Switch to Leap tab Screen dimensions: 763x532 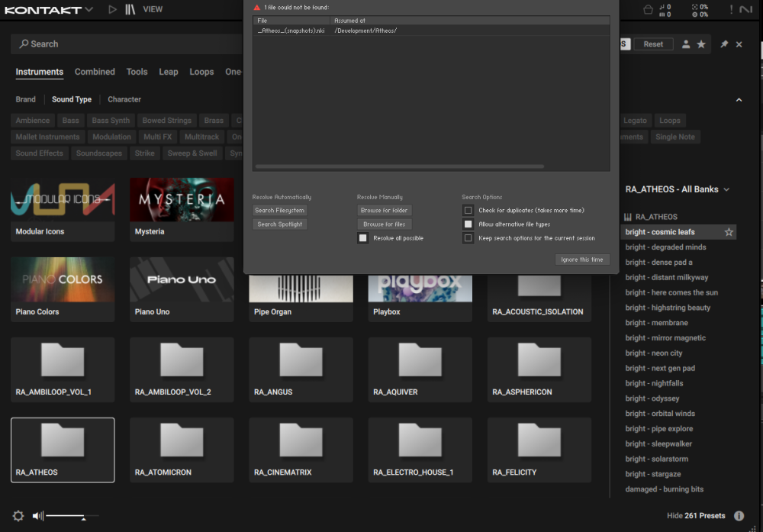coord(169,72)
